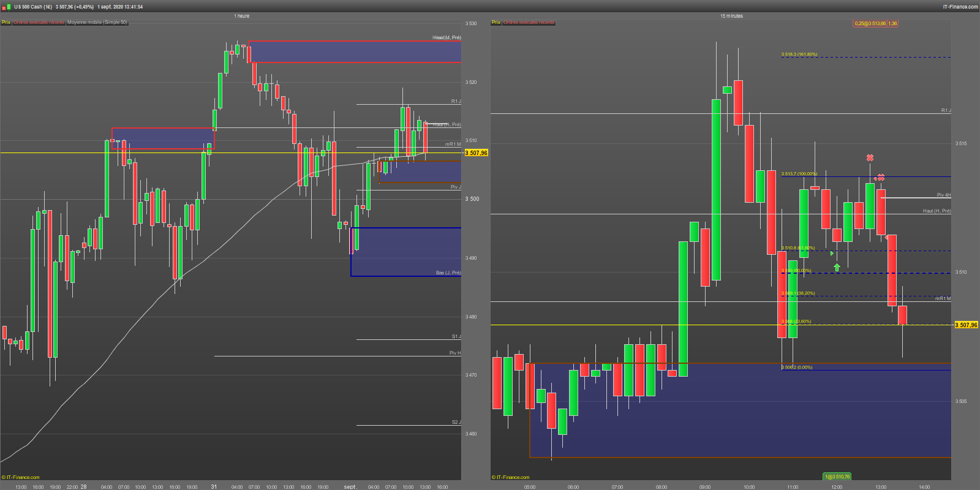This screenshot has width=980, height=490.
Task: Open the 15 minutes timeframe title
Action: click(x=731, y=16)
